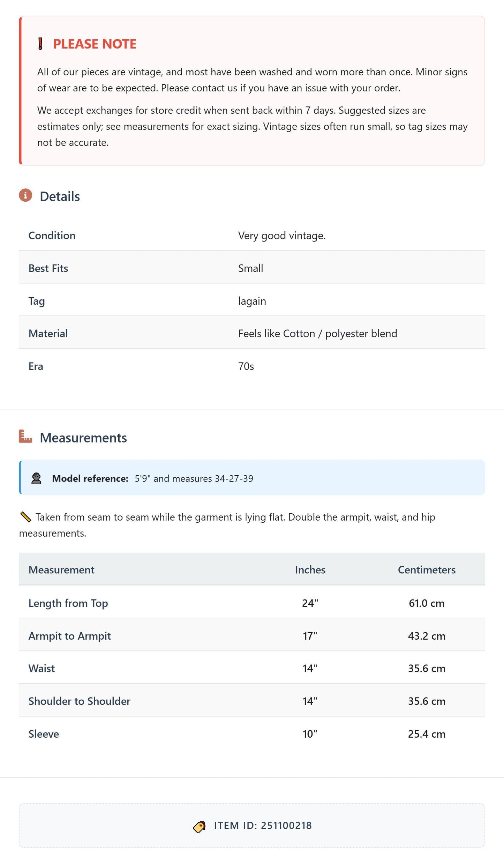
Task: Click the model reference person icon
Action: tap(36, 478)
